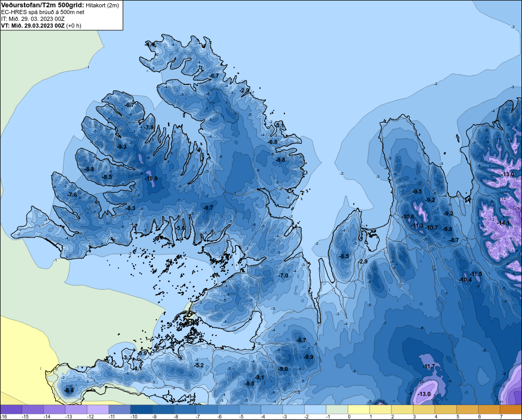Click the -4.4 label at the northern peninsula
The image size is (522, 420).
tap(150, 44)
